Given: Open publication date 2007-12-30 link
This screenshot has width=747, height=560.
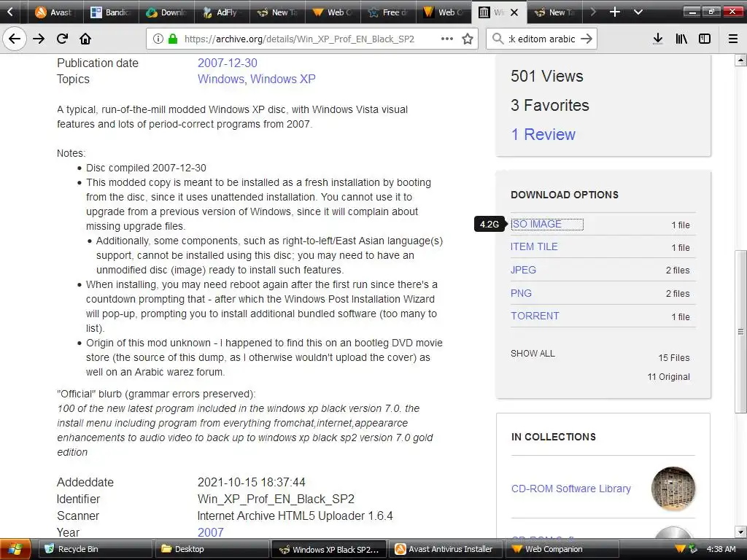Looking at the screenshot, I should [x=228, y=63].
